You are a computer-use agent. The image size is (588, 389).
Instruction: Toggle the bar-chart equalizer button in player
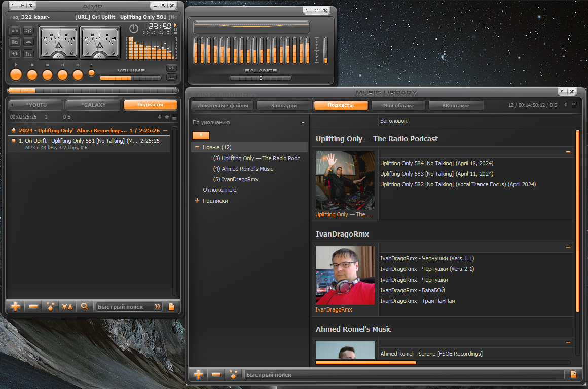[28, 54]
